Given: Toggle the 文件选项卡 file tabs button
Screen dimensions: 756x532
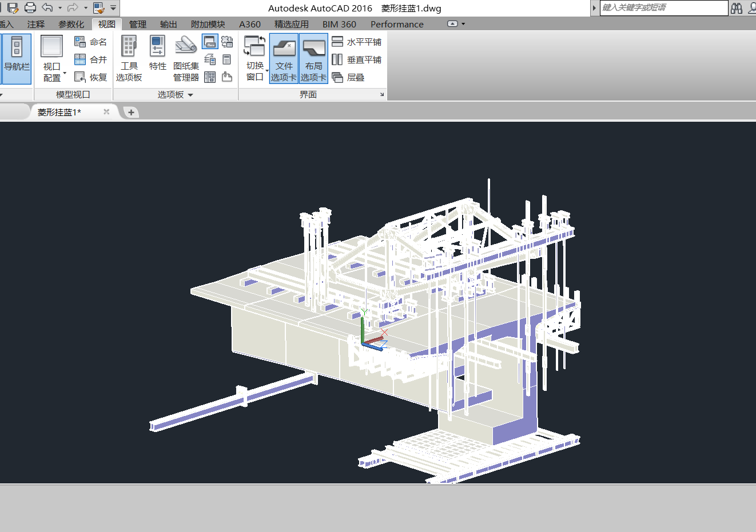Looking at the screenshot, I should click(x=284, y=59).
